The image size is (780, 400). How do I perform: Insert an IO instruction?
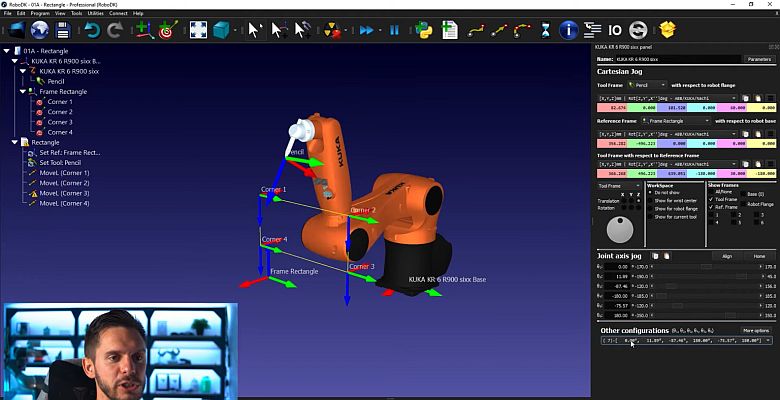coord(615,30)
